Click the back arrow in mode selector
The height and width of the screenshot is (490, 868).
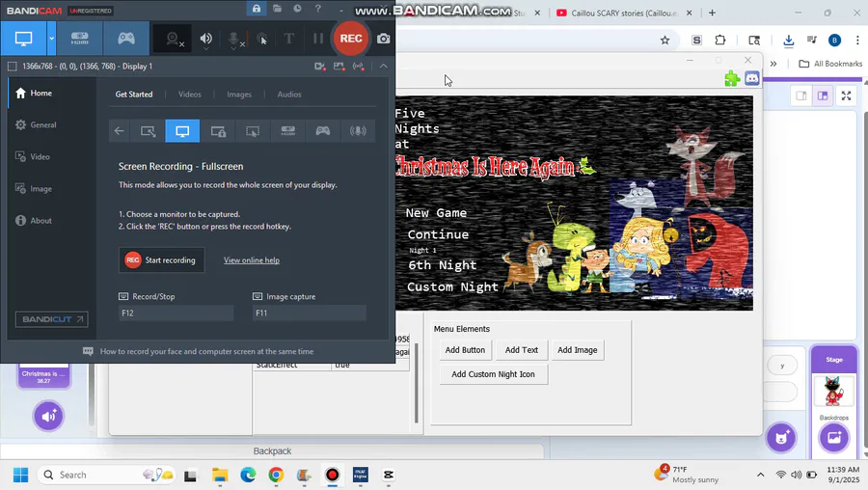point(119,131)
